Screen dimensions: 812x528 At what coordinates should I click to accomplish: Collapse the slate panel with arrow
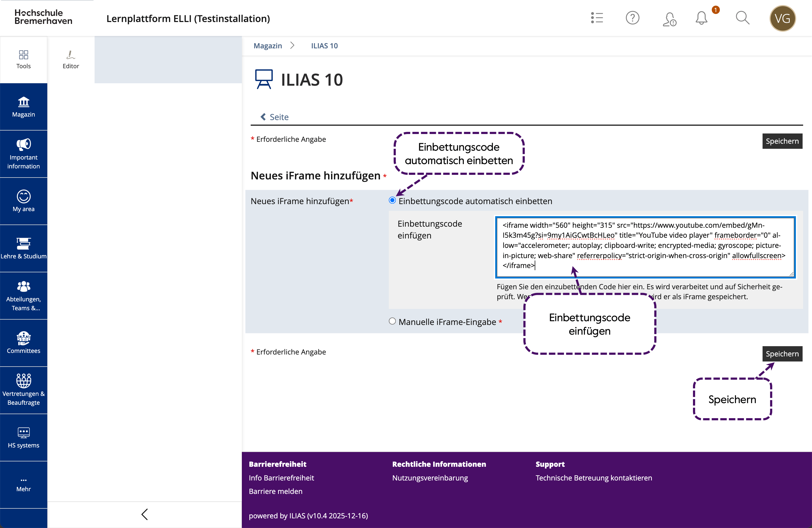click(145, 514)
